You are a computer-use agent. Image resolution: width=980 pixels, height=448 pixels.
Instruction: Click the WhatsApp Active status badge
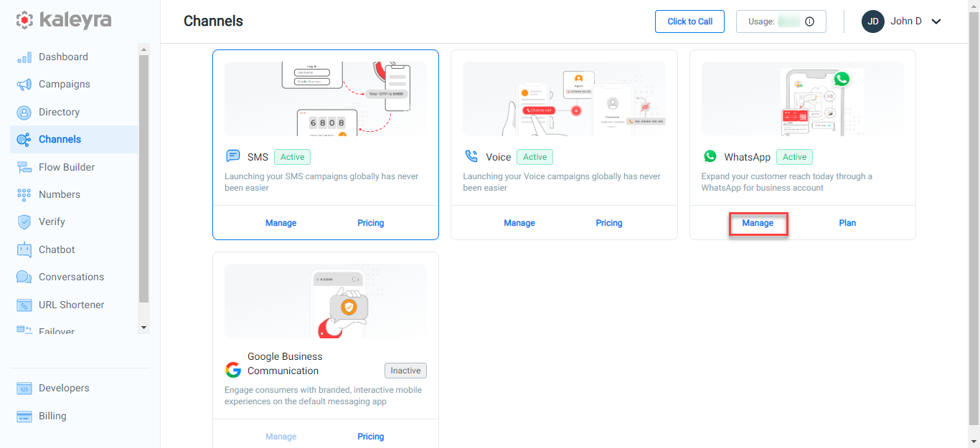pyautogui.click(x=795, y=157)
